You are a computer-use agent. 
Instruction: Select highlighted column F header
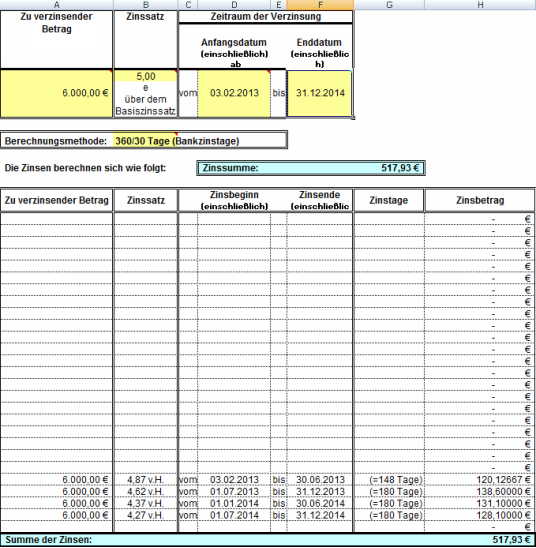320,5
